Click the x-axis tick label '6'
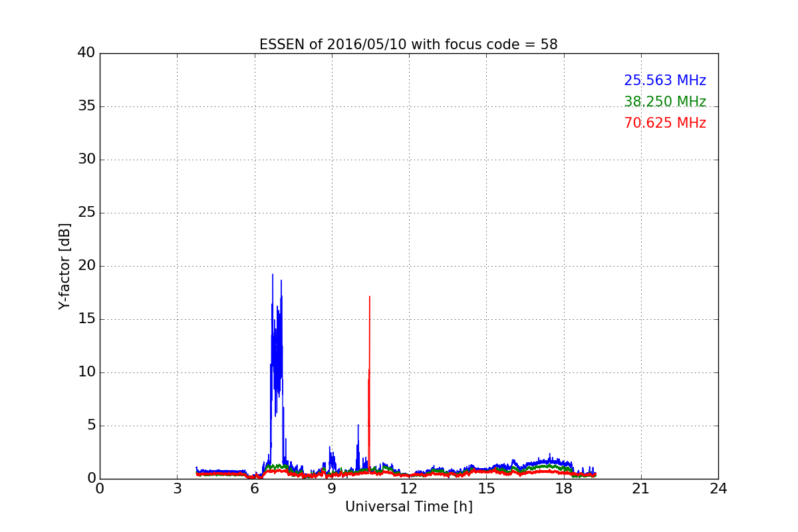 [x=254, y=489]
